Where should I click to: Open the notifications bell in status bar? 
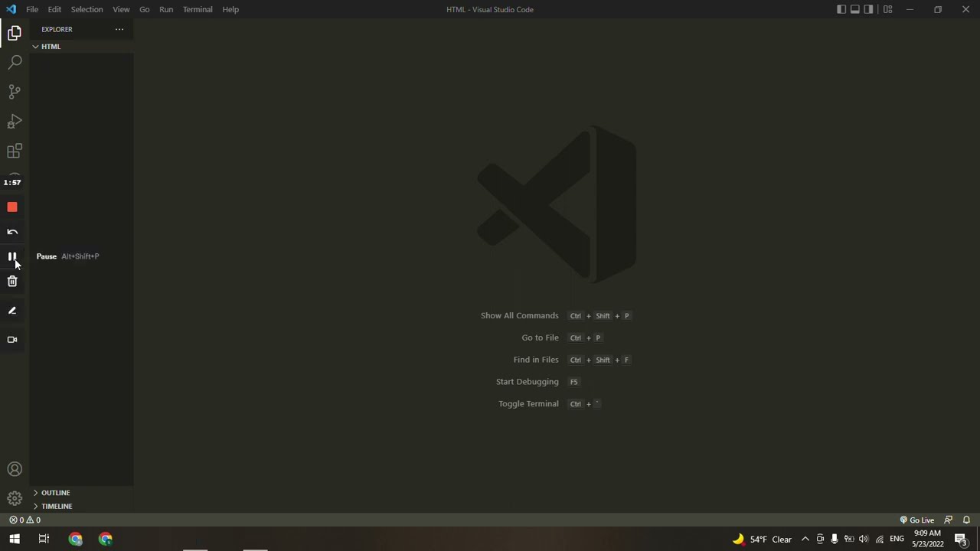[x=966, y=520]
